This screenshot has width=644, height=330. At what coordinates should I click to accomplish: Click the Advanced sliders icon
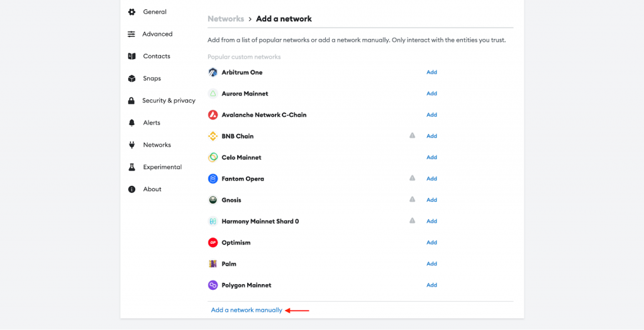tap(131, 34)
